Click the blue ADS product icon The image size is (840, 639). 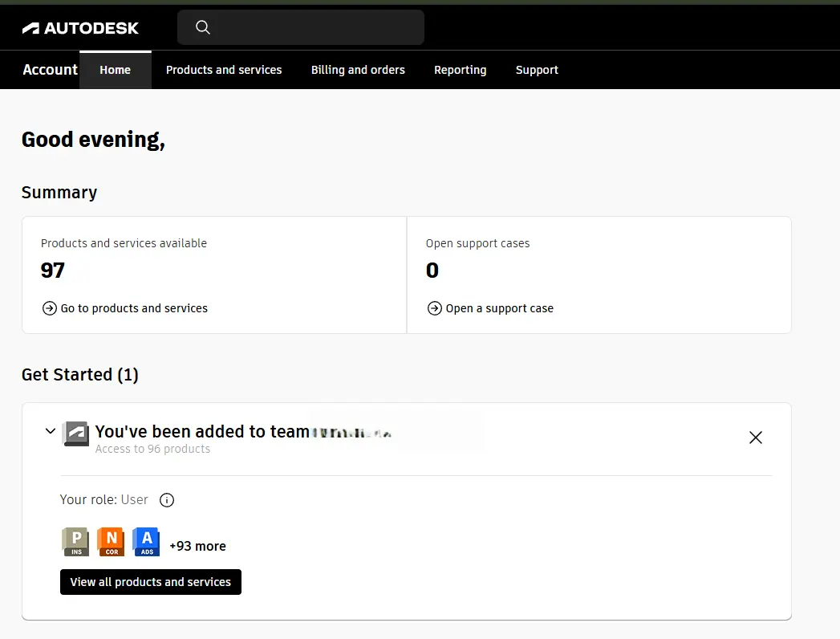tap(146, 542)
